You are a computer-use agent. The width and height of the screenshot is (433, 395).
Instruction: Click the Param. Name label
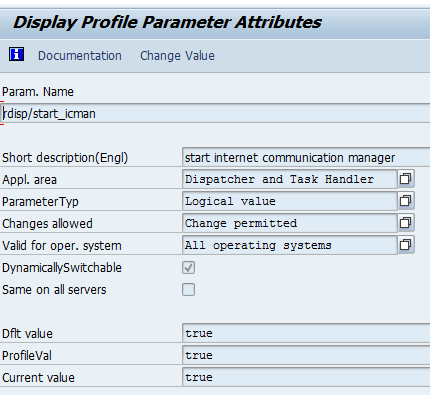[38, 92]
